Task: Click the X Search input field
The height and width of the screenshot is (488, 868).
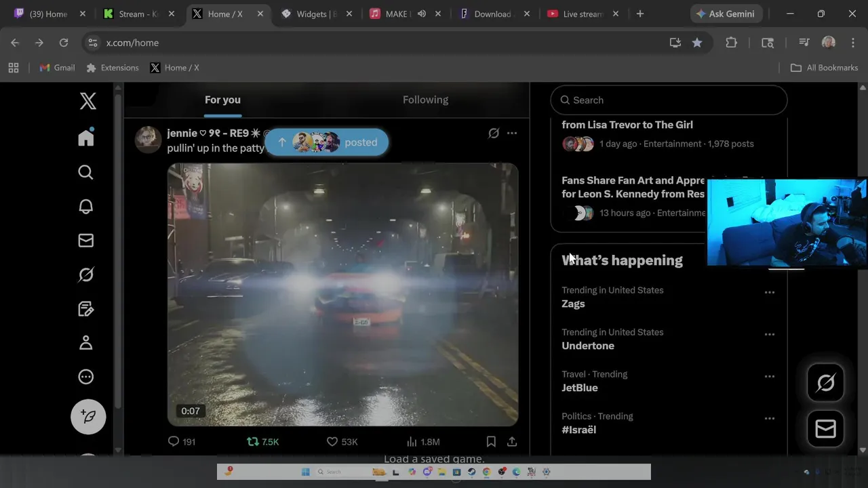Action: [x=669, y=100]
